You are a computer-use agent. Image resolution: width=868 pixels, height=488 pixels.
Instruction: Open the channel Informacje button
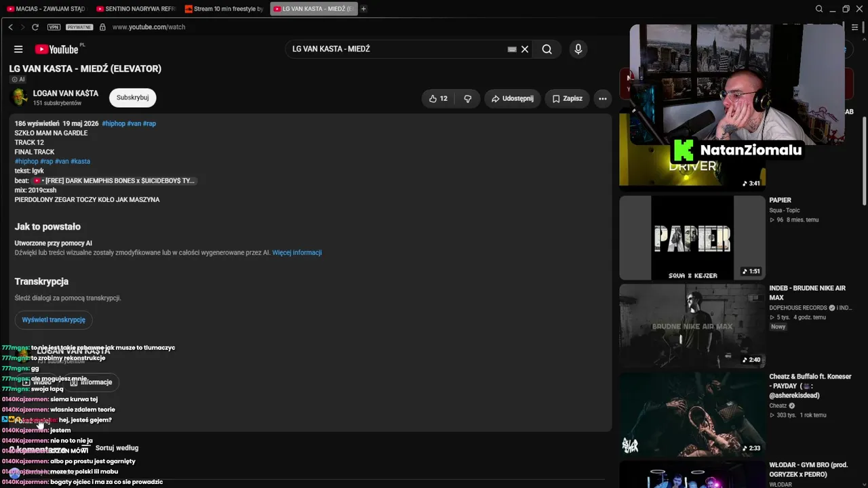point(92,382)
